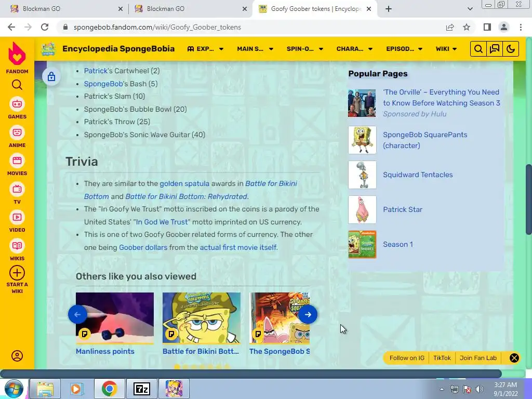The width and height of the screenshot is (532, 399).
Task: Open the Chrome three-dot menu
Action: coord(521,27)
